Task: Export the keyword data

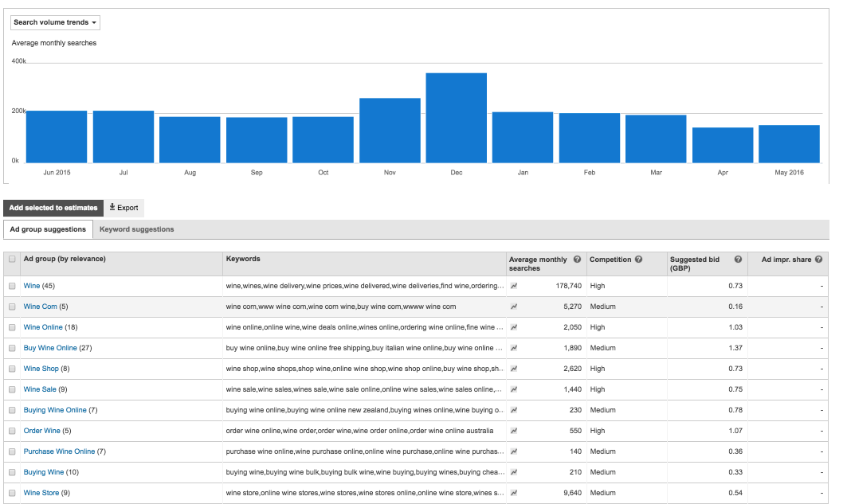Action: coord(124,208)
